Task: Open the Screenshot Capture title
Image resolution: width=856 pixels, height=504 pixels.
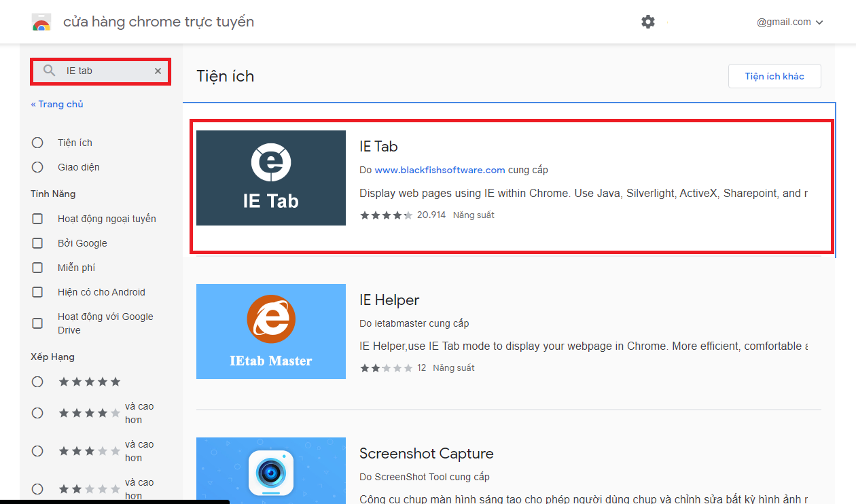Action: coord(427,453)
